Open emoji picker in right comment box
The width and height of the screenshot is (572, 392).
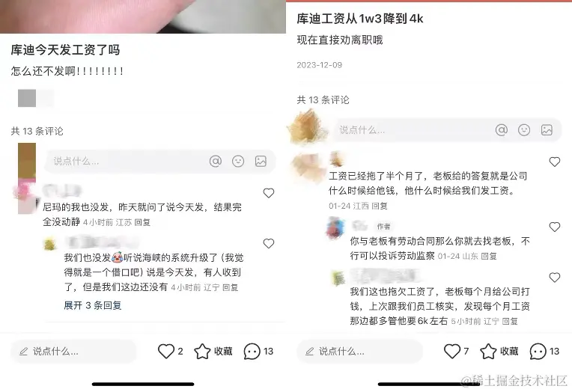(524, 130)
